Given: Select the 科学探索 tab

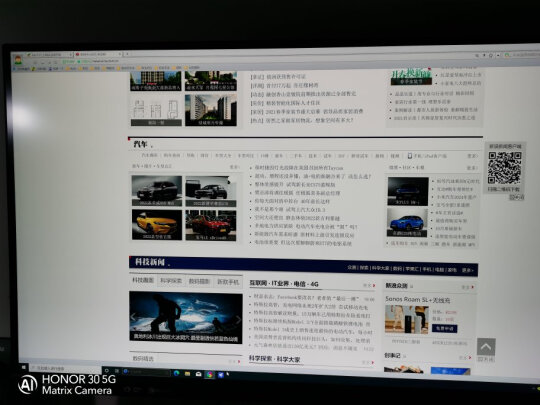Looking at the screenshot, I should [x=171, y=281].
